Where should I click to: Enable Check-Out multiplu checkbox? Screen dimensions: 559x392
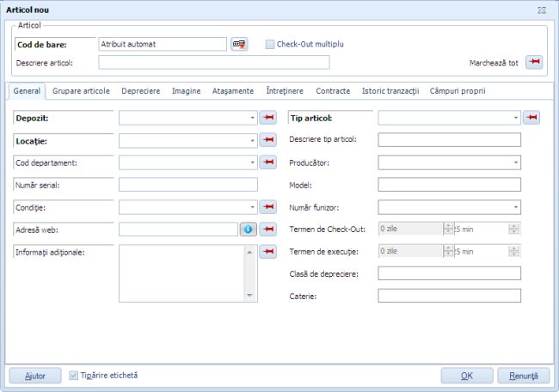269,44
